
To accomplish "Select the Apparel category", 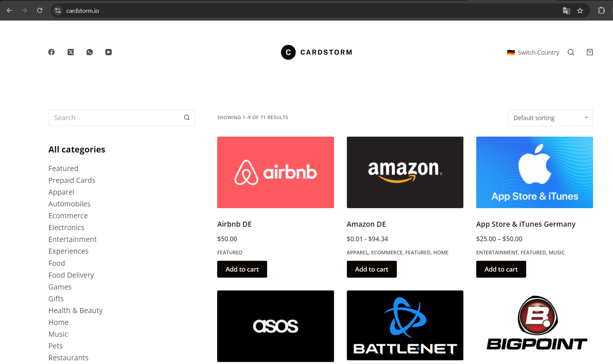I will (x=61, y=192).
